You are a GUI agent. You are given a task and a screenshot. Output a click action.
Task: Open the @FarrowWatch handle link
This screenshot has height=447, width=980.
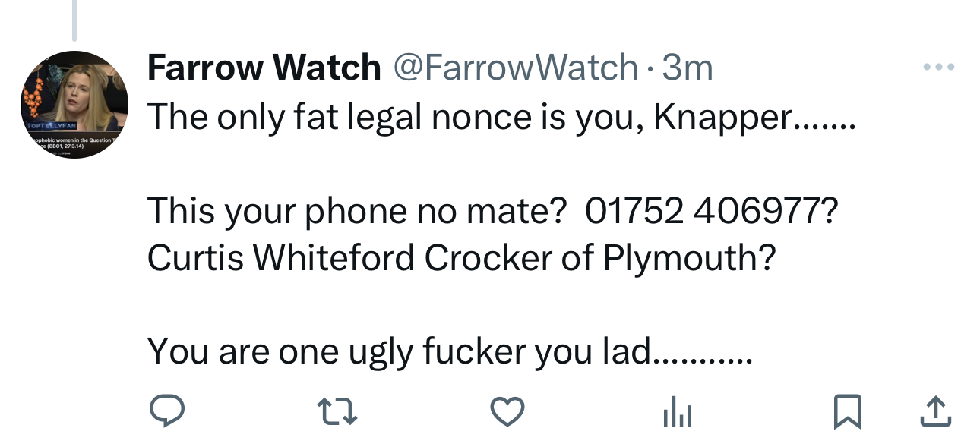pyautogui.click(x=515, y=68)
